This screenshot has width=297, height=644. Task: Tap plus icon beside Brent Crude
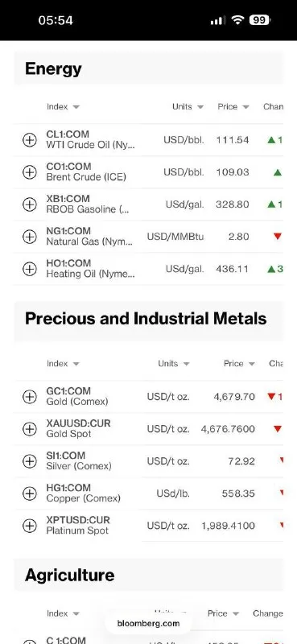click(x=29, y=172)
